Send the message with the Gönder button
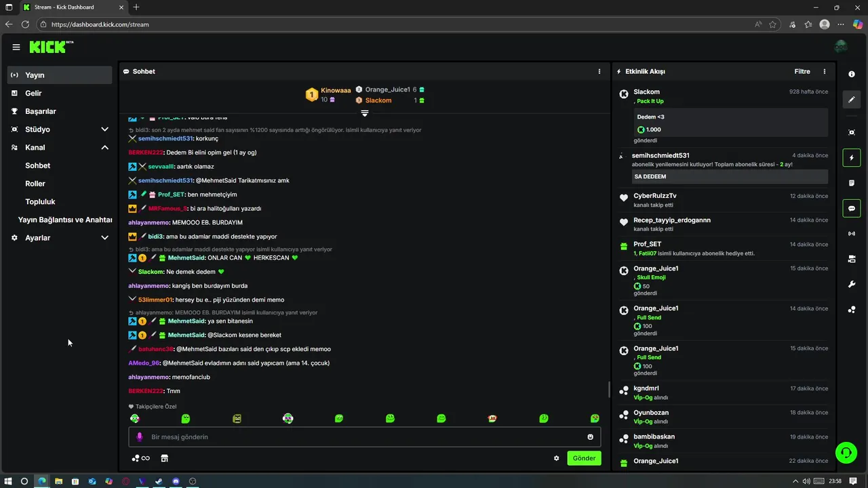The image size is (868, 488). 584,458
